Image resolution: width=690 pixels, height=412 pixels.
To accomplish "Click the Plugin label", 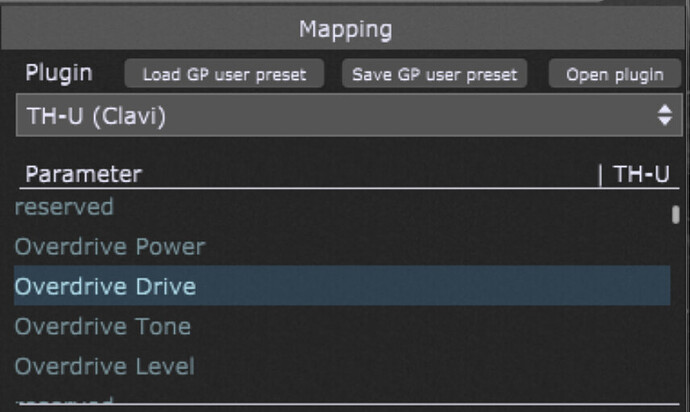I will pos(59,73).
